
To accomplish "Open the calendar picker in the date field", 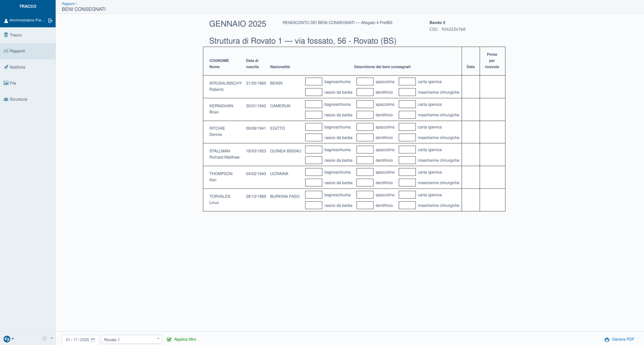I will click(x=93, y=340).
